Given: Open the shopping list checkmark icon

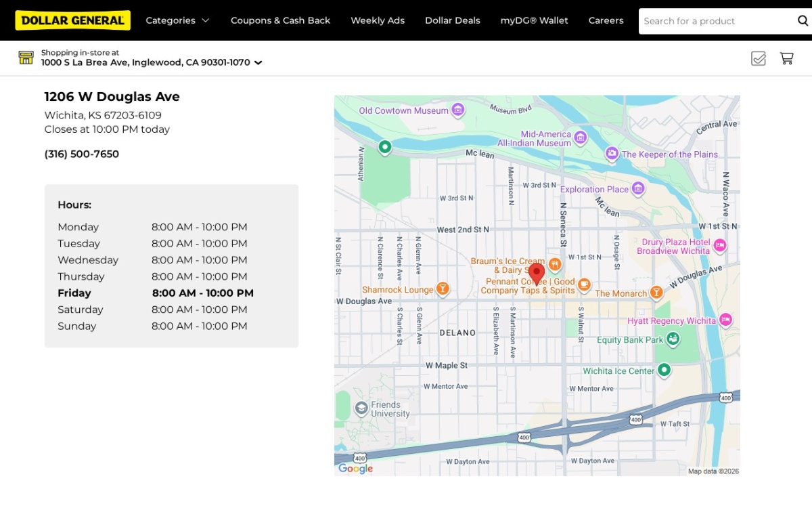Looking at the screenshot, I should pos(759,58).
